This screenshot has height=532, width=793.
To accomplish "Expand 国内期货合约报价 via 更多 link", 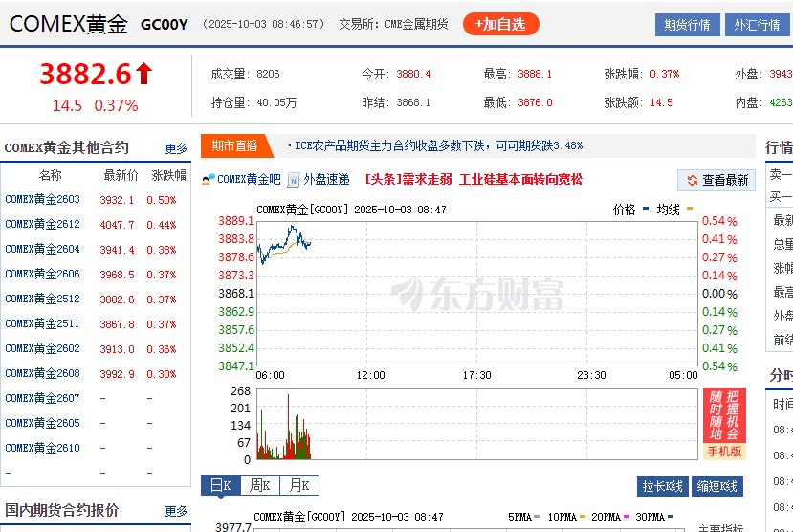I will click(x=176, y=511).
